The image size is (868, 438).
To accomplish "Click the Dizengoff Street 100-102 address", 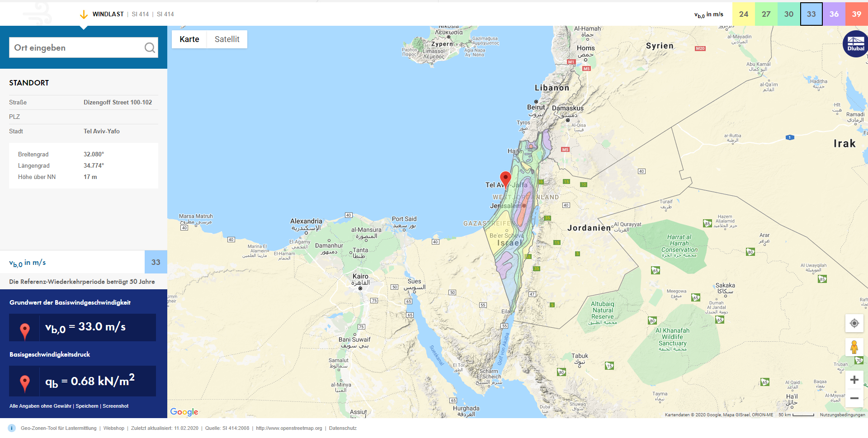I will click(x=118, y=102).
